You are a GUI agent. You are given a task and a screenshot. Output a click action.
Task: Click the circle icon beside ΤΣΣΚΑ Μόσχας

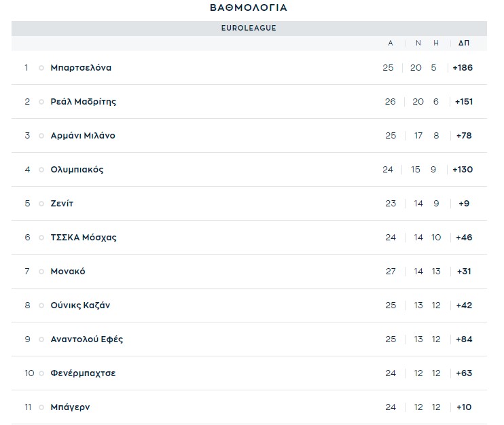tap(41, 238)
